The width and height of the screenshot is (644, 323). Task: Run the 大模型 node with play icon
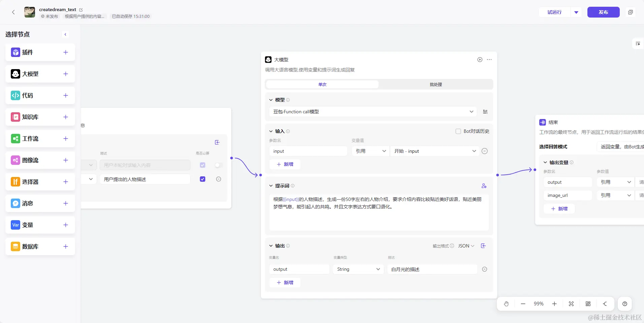click(x=480, y=60)
